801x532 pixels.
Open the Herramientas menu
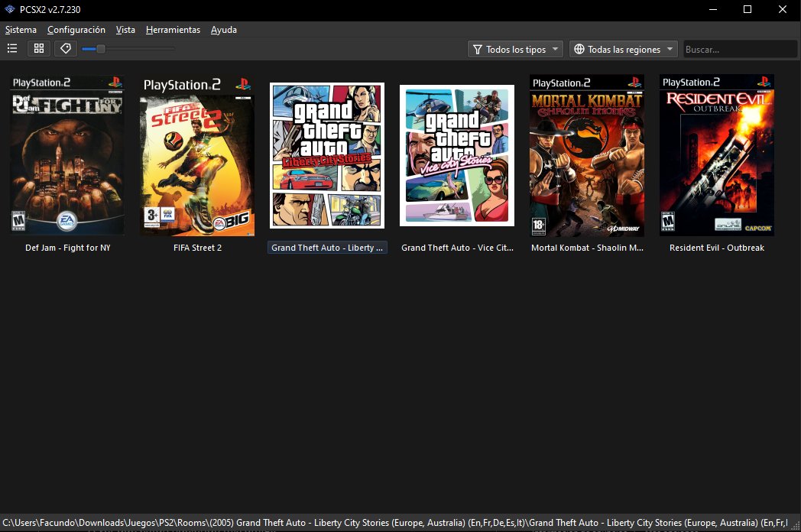(173, 30)
